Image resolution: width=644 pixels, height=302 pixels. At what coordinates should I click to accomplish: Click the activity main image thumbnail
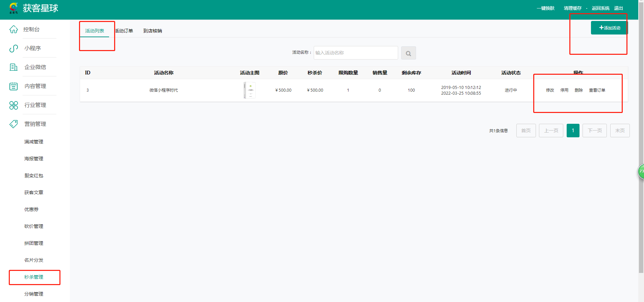coord(250,90)
